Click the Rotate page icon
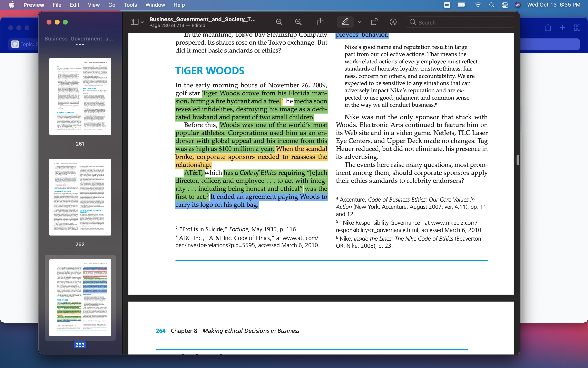This screenshot has height=368, width=588. (374, 22)
